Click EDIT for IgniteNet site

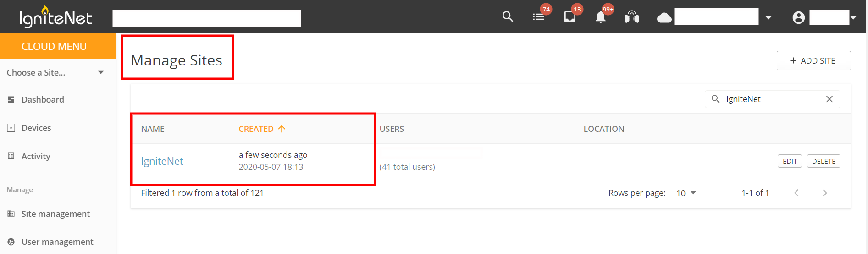pyautogui.click(x=790, y=161)
